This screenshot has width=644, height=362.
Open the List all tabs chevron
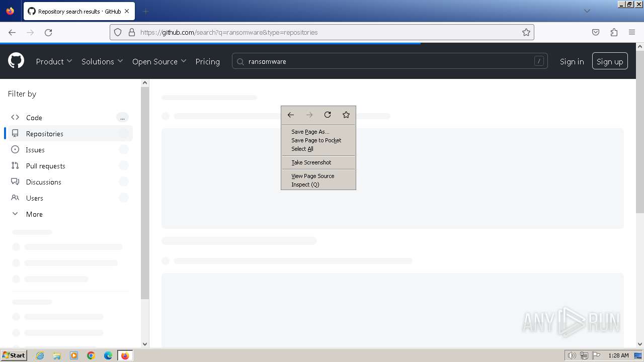(587, 11)
